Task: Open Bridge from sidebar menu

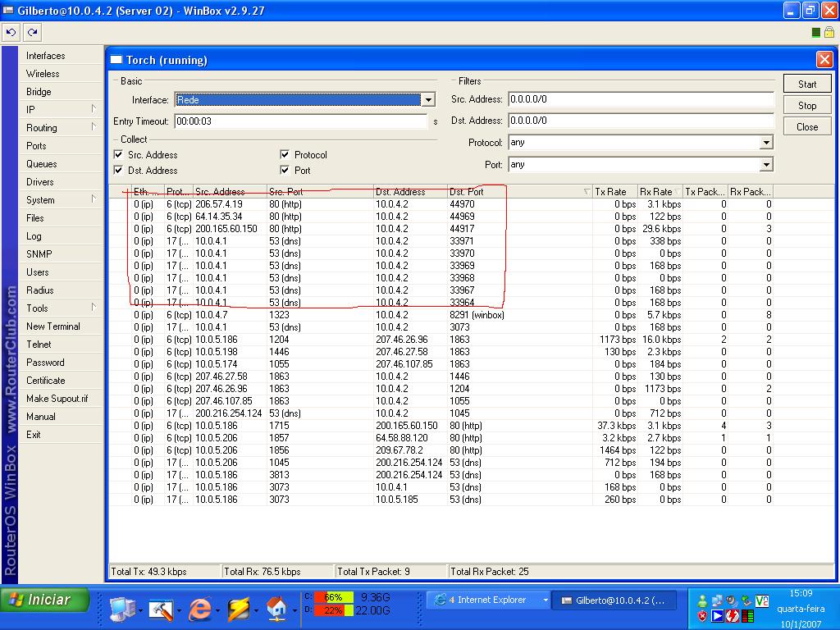Action: (61, 92)
